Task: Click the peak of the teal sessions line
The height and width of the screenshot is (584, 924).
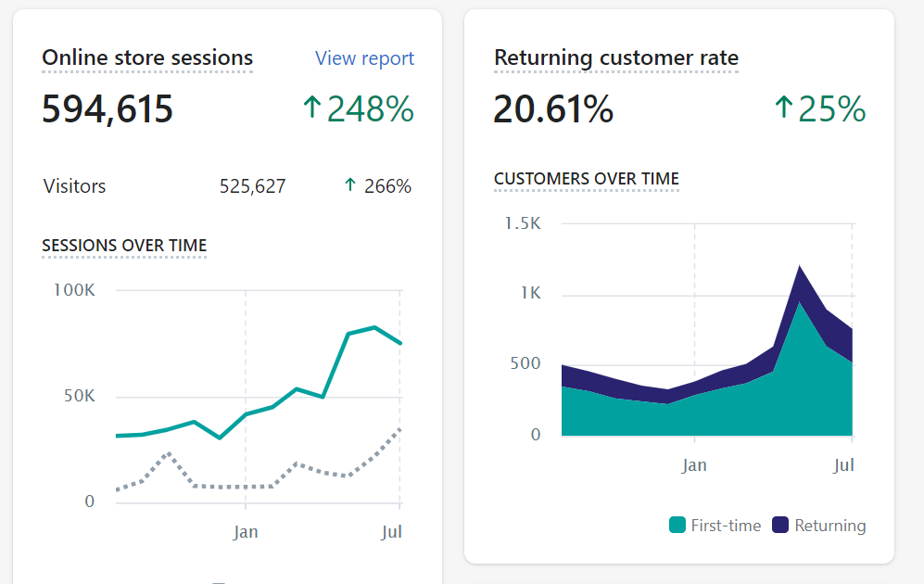Action: click(374, 327)
